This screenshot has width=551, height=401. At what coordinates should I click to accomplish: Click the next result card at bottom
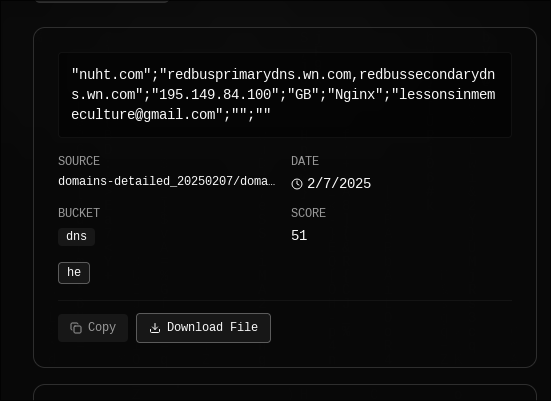pos(285,393)
